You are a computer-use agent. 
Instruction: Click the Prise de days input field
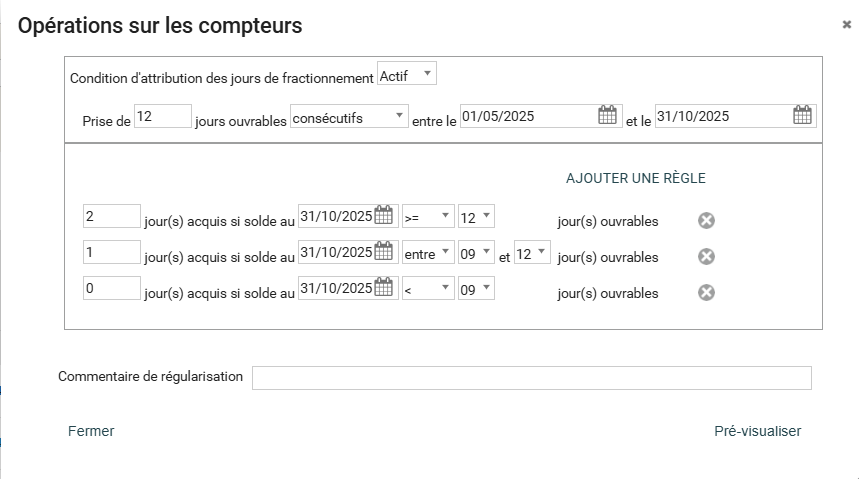click(x=162, y=117)
